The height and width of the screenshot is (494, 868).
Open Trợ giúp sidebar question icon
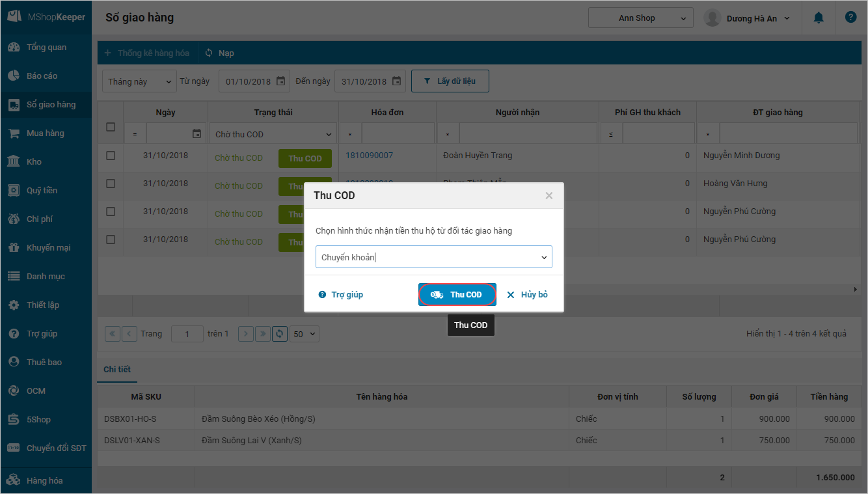[x=13, y=334]
